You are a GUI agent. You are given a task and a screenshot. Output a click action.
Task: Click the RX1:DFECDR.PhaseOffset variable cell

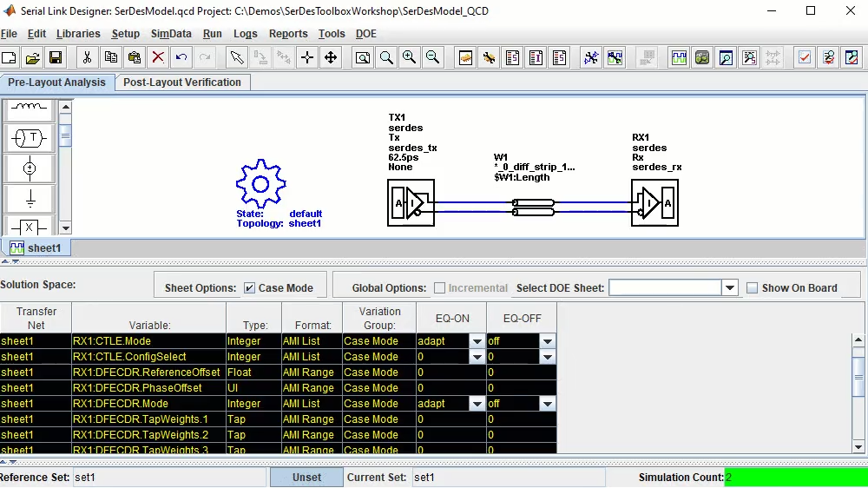coord(148,388)
